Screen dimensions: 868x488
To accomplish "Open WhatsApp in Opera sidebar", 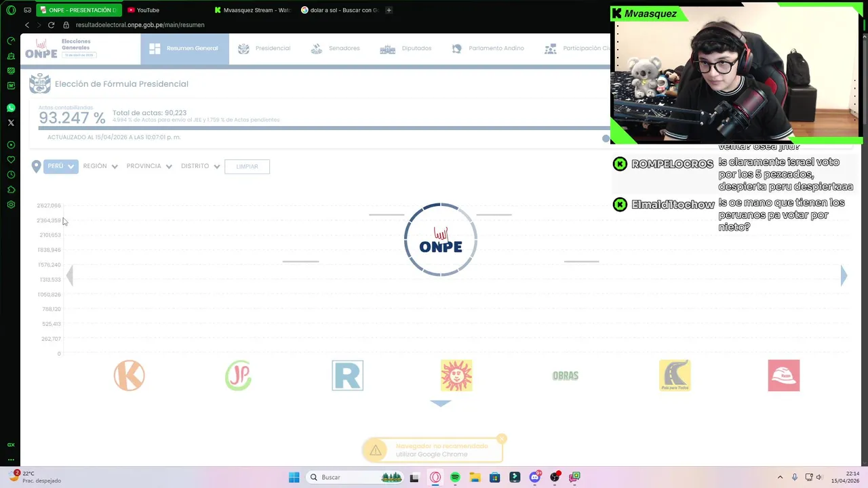I will click(11, 108).
